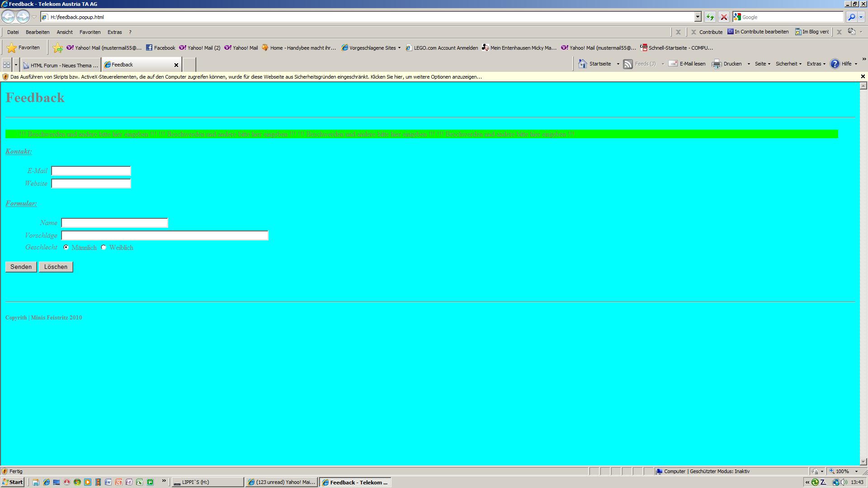Click the Google search magnifier icon

(852, 17)
